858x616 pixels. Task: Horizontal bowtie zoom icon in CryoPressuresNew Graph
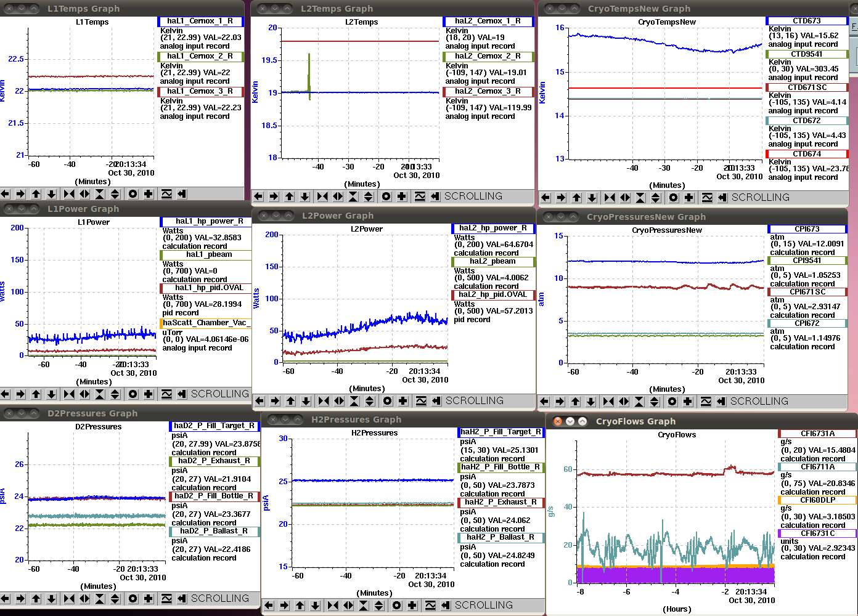tap(608, 402)
